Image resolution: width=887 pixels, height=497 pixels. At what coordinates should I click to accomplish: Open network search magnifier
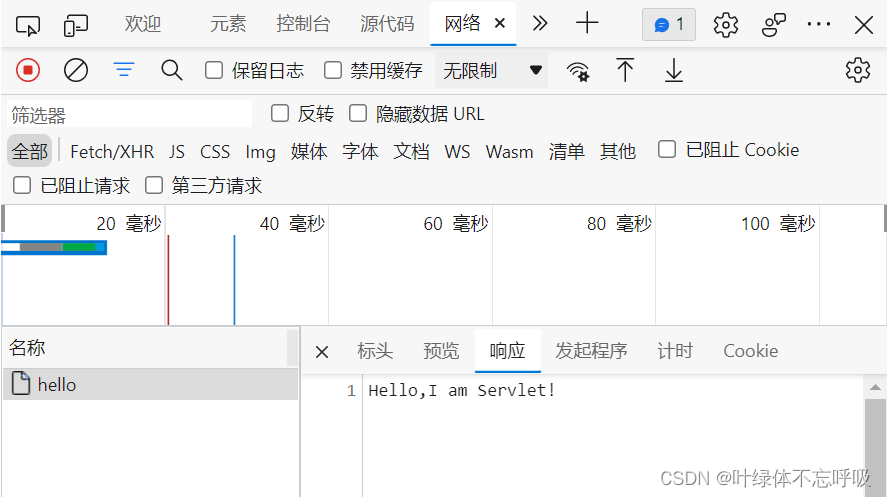[x=171, y=71]
